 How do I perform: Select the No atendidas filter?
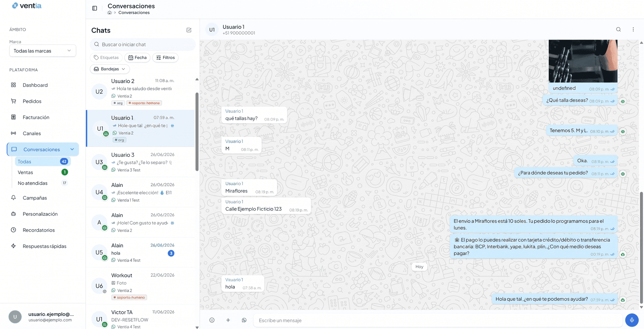coord(43,183)
